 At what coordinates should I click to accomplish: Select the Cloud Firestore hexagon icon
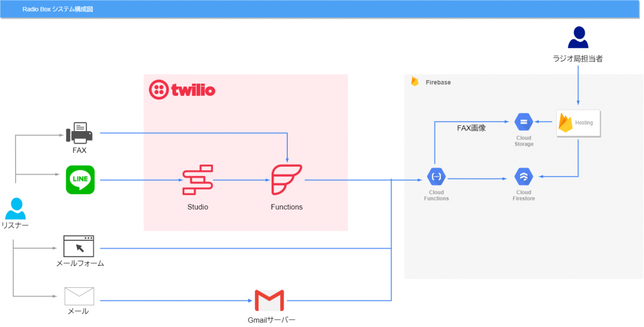click(524, 177)
